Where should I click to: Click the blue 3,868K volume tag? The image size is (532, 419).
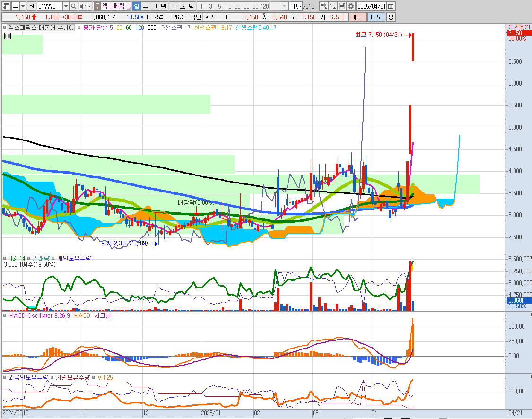pos(519,300)
